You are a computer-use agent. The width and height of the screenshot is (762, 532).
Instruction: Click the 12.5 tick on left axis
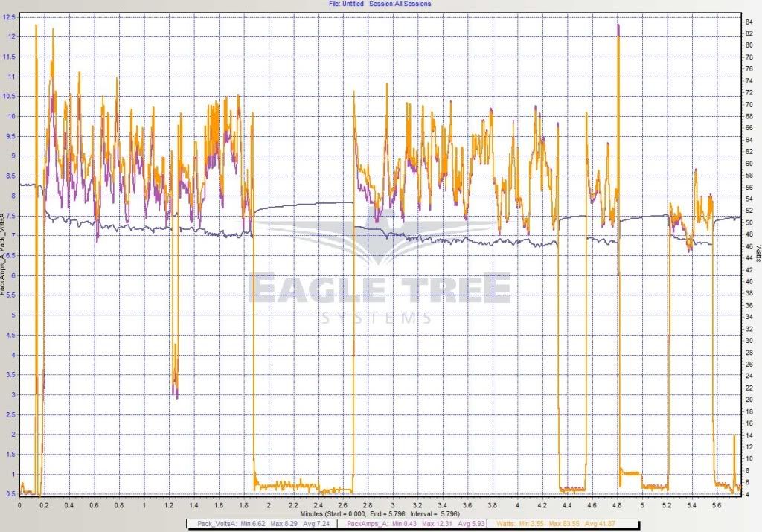tap(9, 17)
